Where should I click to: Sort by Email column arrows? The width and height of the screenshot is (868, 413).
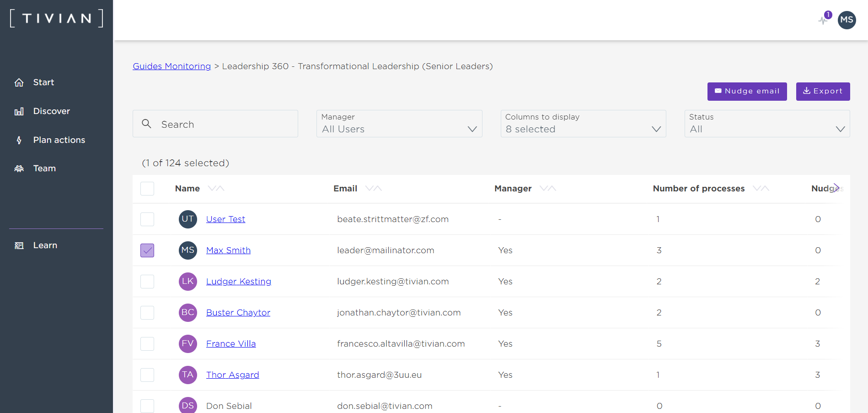[374, 188]
